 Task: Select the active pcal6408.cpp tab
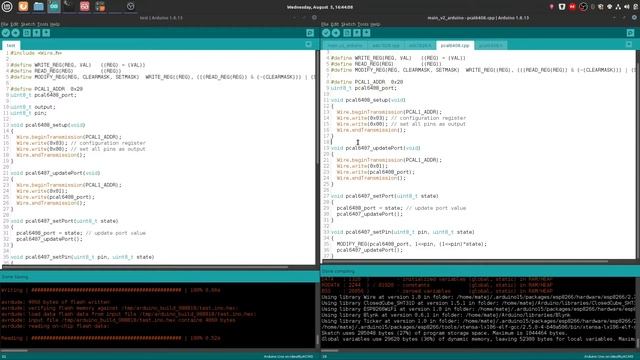[x=455, y=46]
